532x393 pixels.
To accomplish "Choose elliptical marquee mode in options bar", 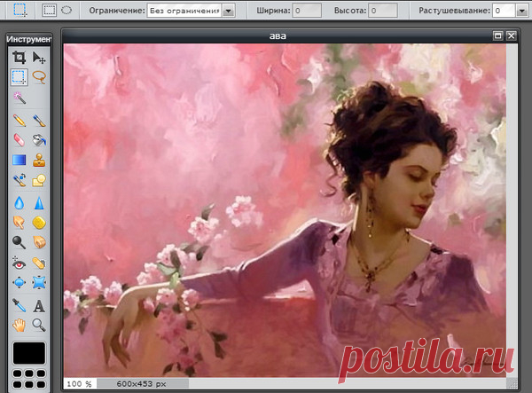I will pos(66,10).
